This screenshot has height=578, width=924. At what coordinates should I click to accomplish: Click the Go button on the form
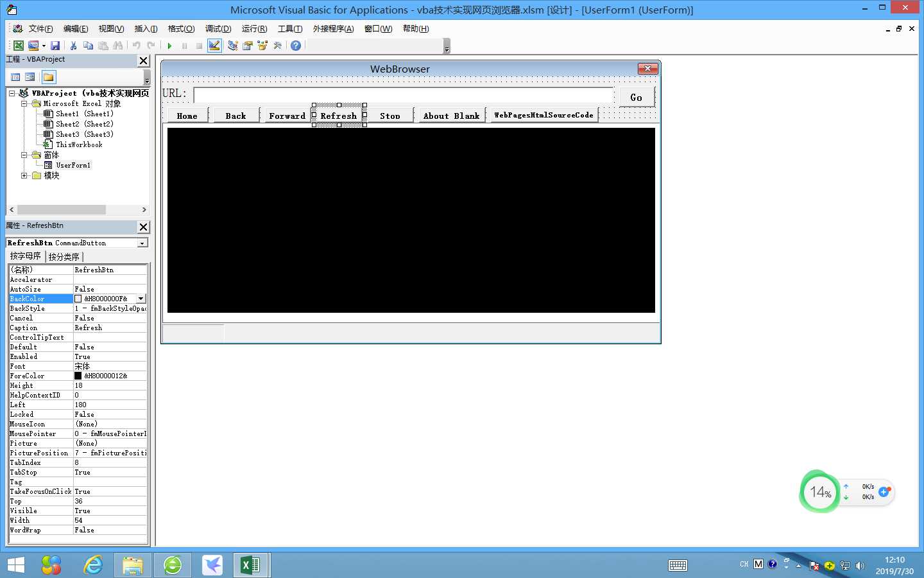click(x=637, y=97)
